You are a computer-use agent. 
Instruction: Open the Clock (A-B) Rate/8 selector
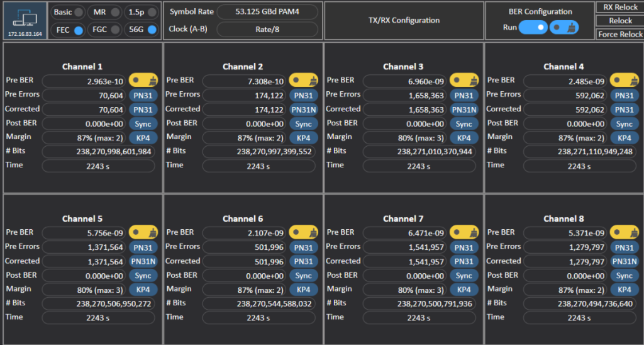[x=267, y=30]
